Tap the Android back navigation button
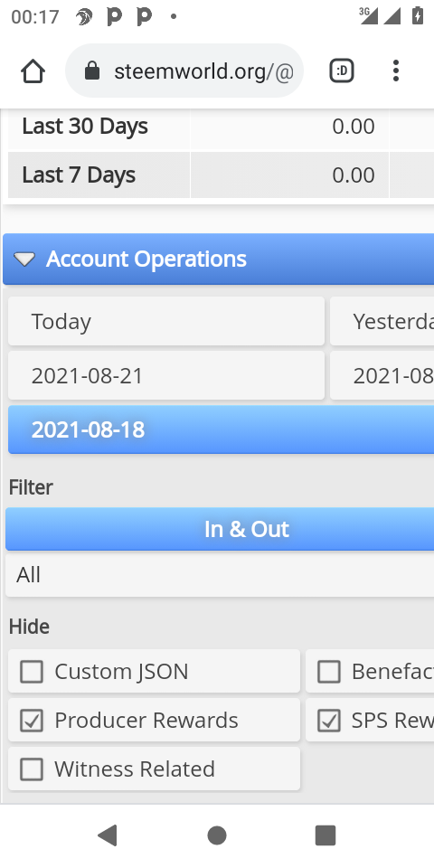This screenshot has height=868, width=434. [x=108, y=835]
